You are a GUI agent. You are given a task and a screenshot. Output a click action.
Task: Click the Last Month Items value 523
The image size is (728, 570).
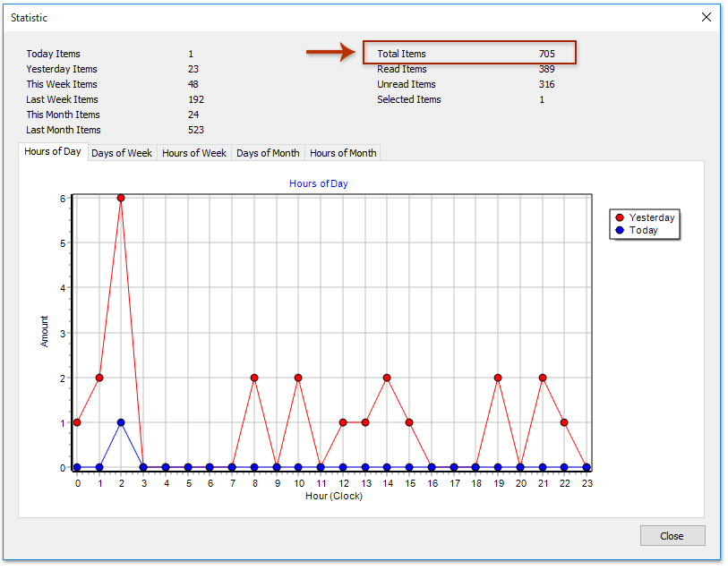[x=195, y=130]
